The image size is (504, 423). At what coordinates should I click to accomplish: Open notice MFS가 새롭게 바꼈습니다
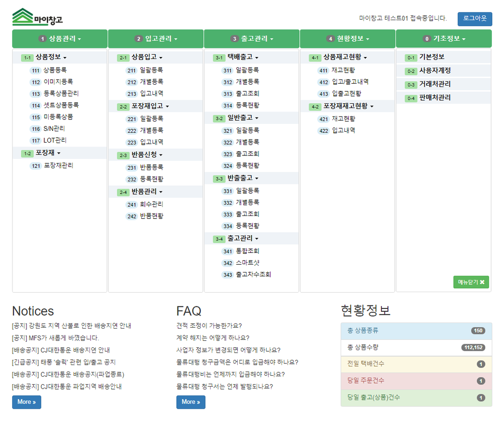[x=55, y=338]
